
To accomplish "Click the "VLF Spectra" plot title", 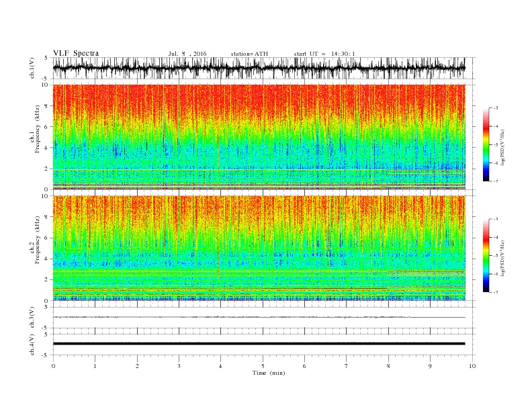I will click(76, 53).
